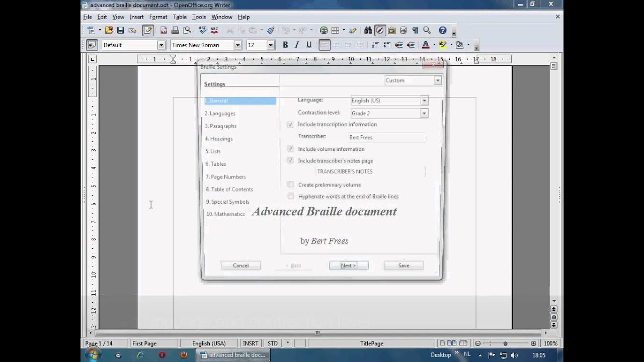Save the document using the floppy disk icon
644x362 pixels.
pos(121,31)
